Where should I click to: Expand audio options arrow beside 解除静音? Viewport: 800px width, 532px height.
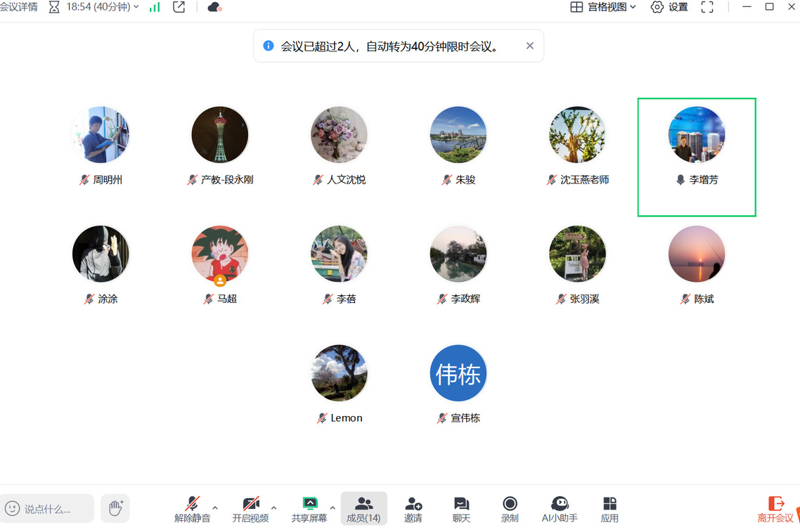[x=215, y=507]
